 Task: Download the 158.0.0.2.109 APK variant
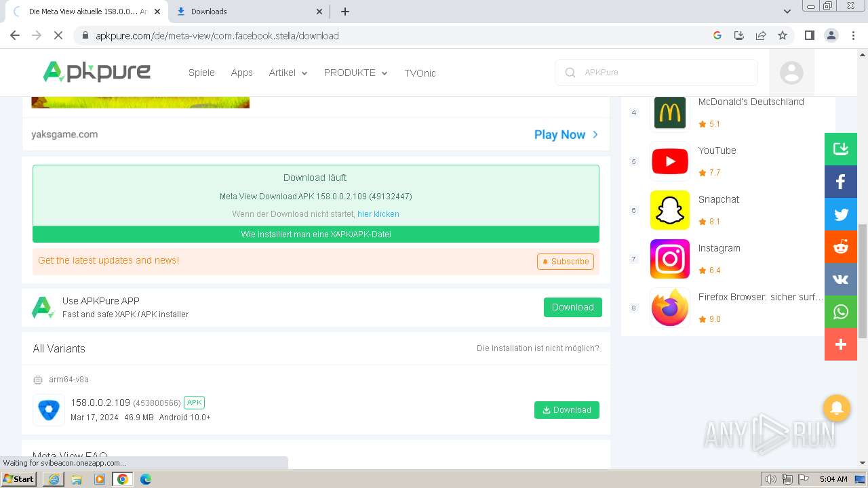click(x=567, y=410)
